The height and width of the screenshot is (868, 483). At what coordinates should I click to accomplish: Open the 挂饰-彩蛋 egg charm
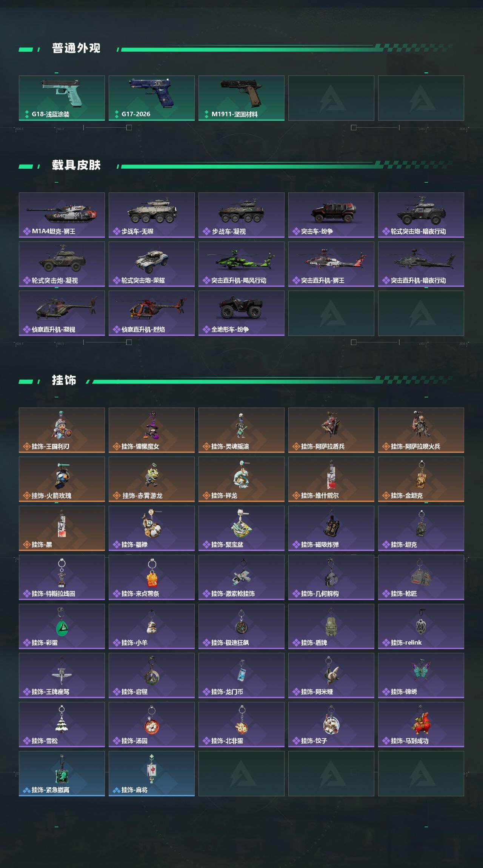click(x=62, y=626)
